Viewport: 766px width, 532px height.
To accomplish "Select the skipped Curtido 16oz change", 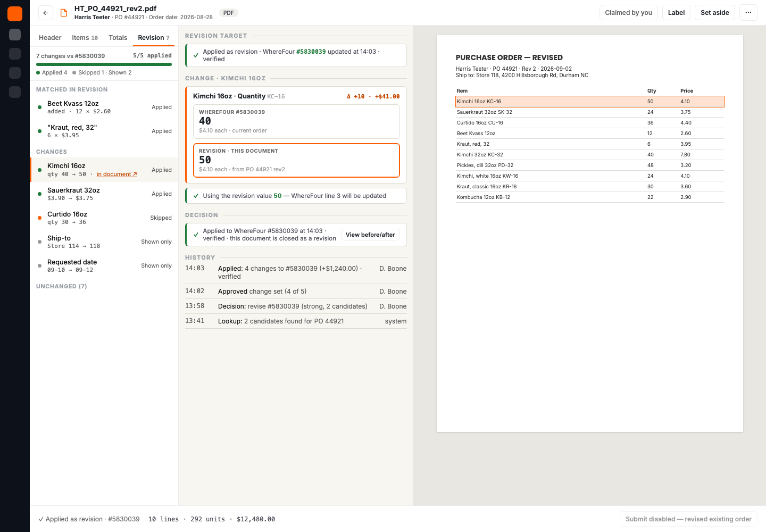I will coord(104,218).
